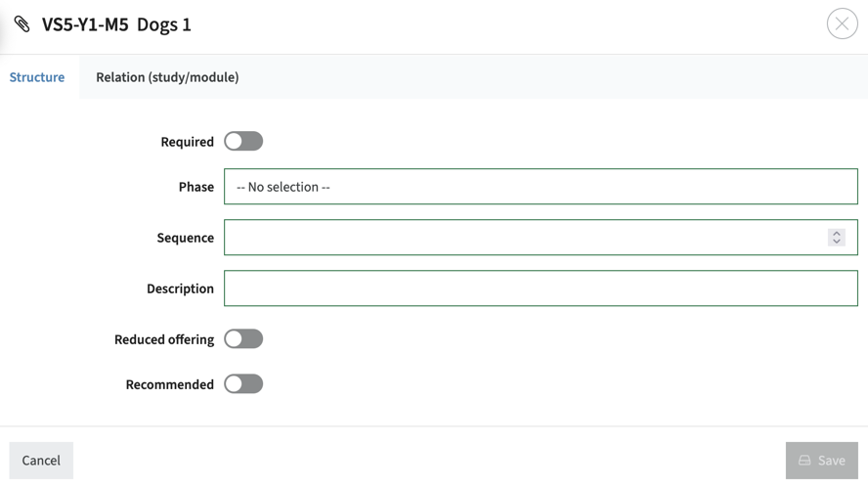The height and width of the screenshot is (487, 868).
Task: Click the Phase field label
Action: point(195,187)
